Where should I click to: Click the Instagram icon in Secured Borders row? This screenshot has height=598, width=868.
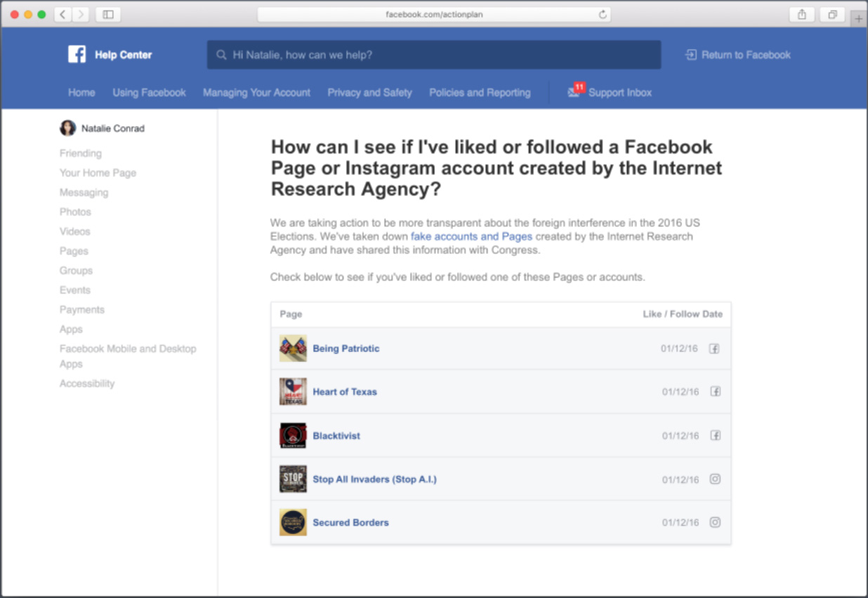tap(715, 522)
